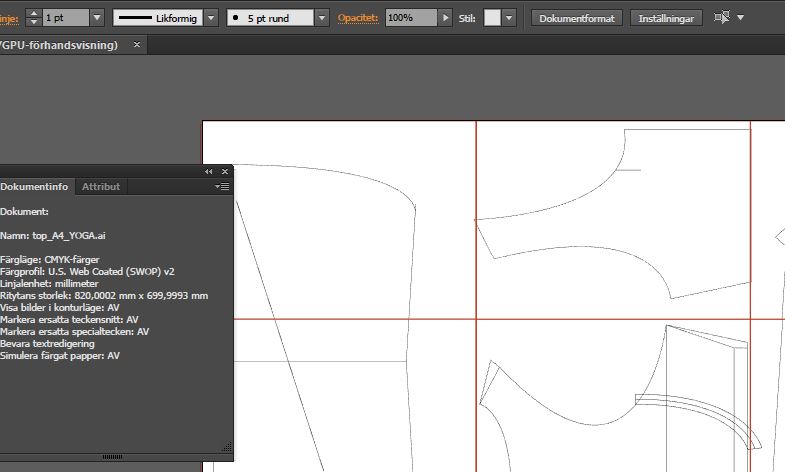Collapse the Dokumentinfo panel with double-arrow icon
The image size is (785, 472).
pyautogui.click(x=209, y=172)
